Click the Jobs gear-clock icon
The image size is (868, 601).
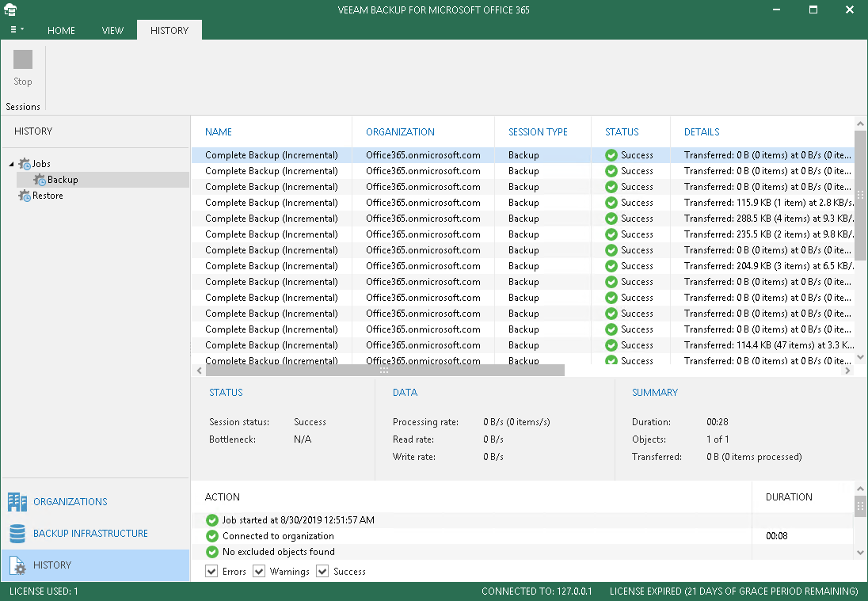pyautogui.click(x=25, y=164)
